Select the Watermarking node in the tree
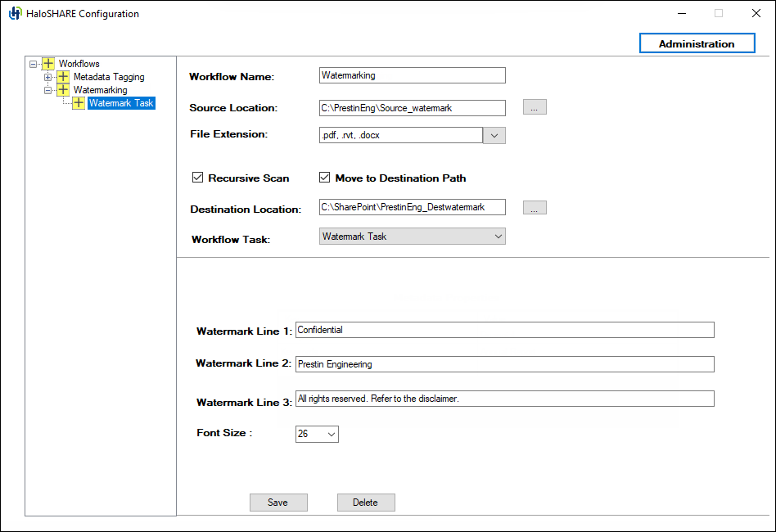 click(x=100, y=90)
